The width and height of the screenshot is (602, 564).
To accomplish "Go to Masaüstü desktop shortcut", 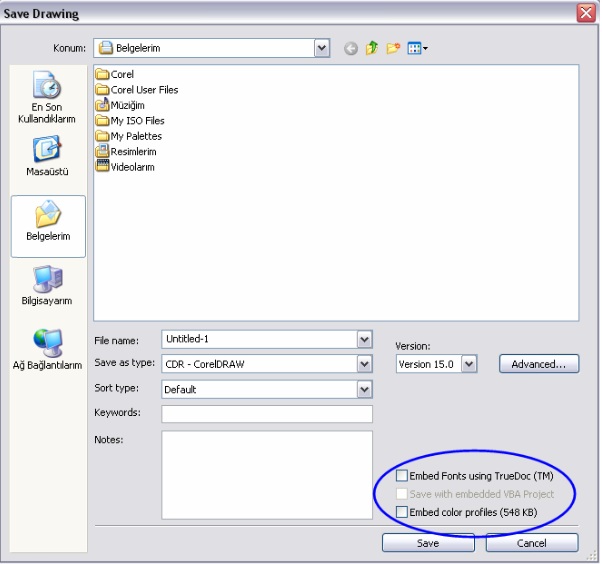I will (47, 155).
